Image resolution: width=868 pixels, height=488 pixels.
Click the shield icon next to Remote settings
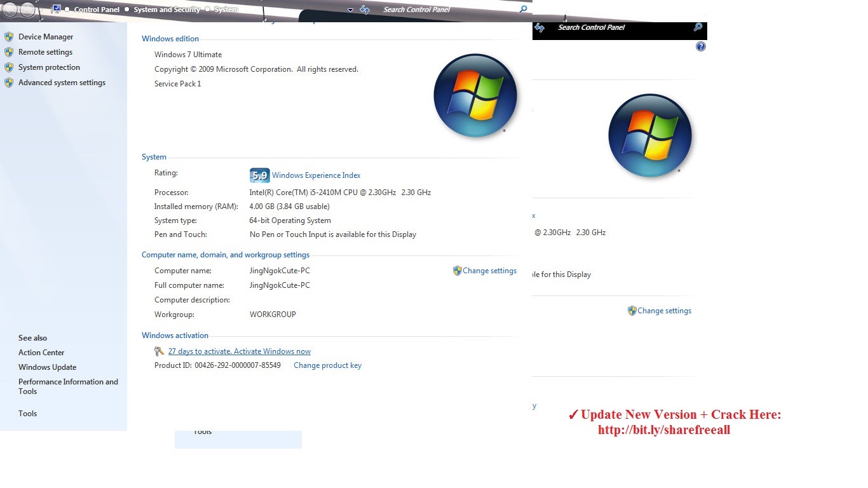pyautogui.click(x=9, y=52)
